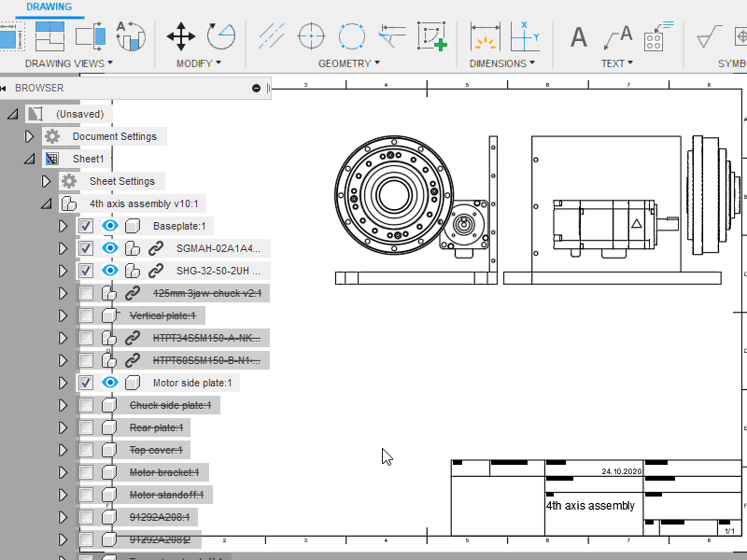Screen dimensions: 747x560
Task: Hide Motor side plate:1 using eye icon
Action: 110,383
